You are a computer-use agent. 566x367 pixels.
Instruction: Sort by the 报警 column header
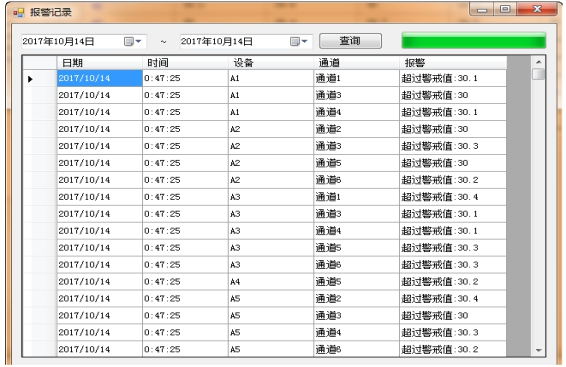[453, 63]
